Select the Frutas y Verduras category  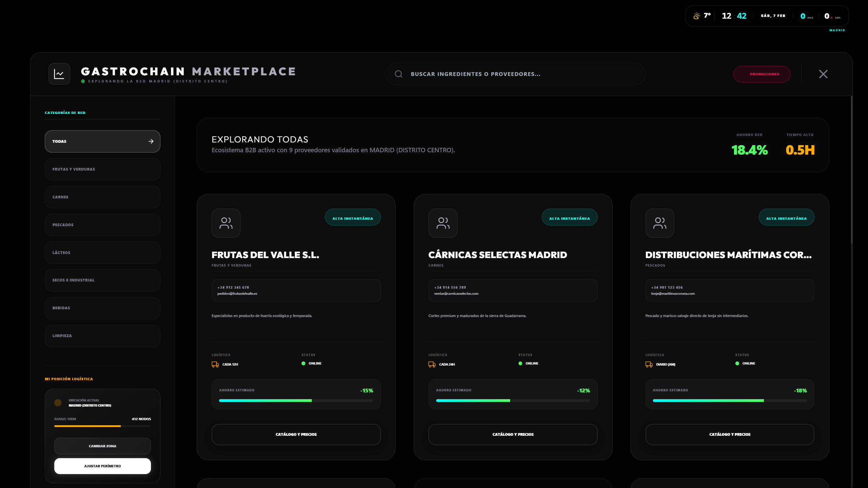102,169
